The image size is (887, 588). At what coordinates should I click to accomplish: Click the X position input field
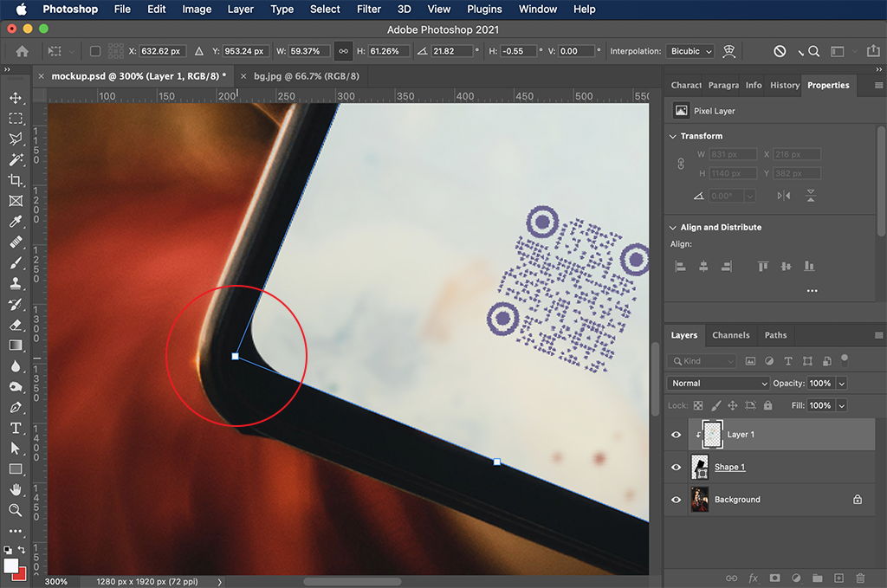[162, 51]
